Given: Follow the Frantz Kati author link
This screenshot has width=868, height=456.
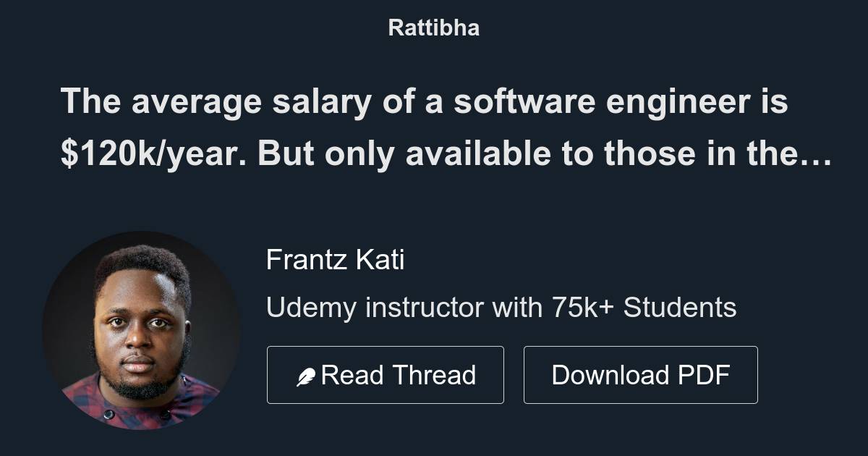Looking at the screenshot, I should (336, 260).
